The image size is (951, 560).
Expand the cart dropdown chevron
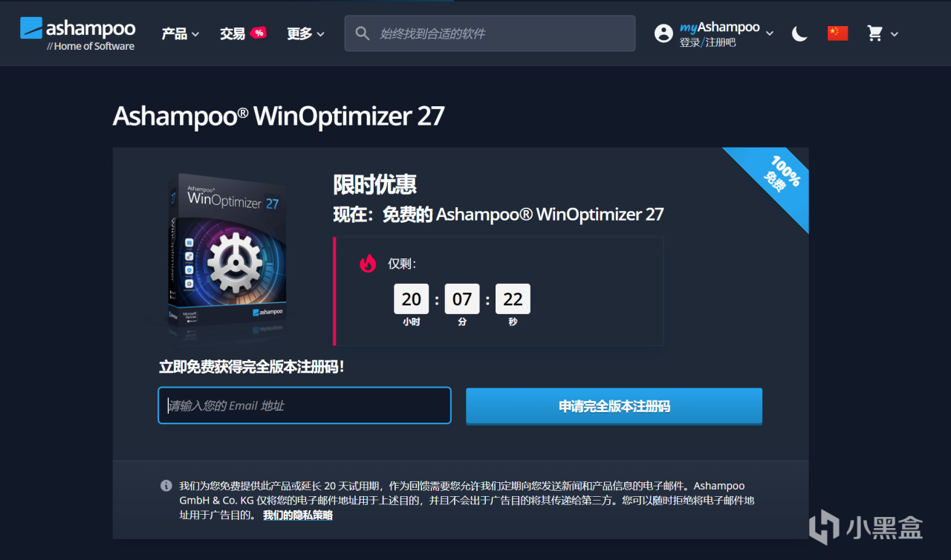pos(894,33)
